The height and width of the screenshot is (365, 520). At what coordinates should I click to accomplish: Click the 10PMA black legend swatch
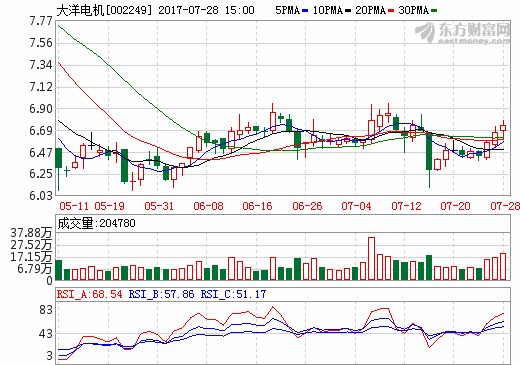pos(348,11)
